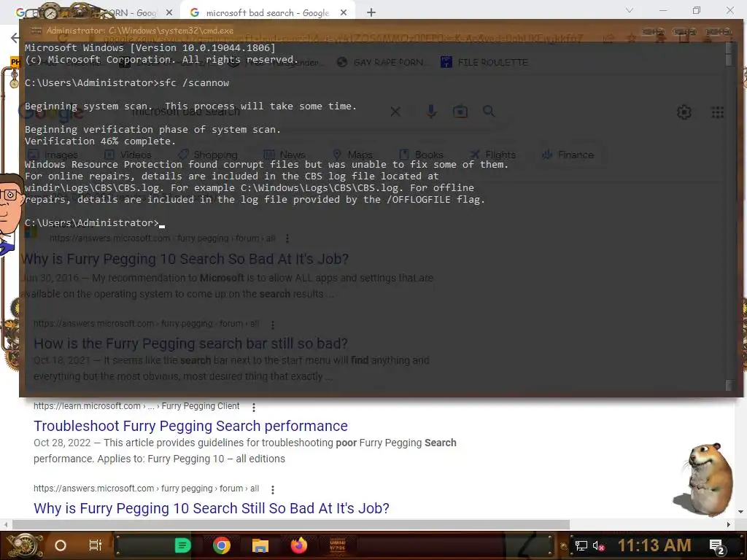Switch to Flights search results

tap(492, 155)
